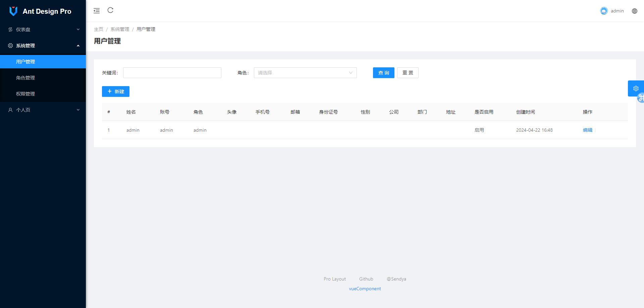The height and width of the screenshot is (308, 644).
Task: Click the 系统管理 gear icon in sidebar
Action: (10, 46)
